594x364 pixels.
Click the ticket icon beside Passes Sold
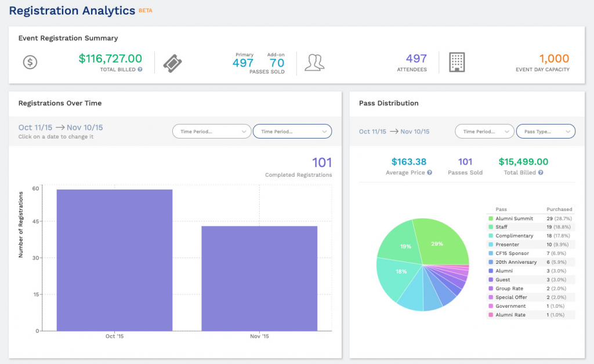(172, 63)
